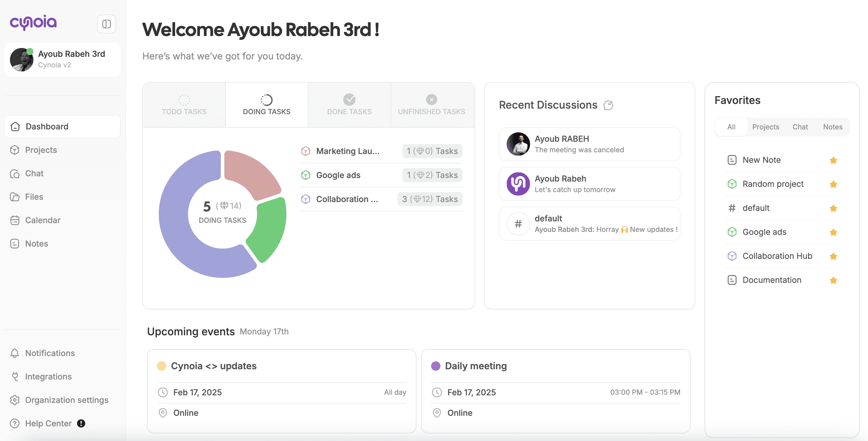The image size is (868, 441).
Task: Open the Ayoub RABEH meeting canceled discussion
Action: coord(589,144)
